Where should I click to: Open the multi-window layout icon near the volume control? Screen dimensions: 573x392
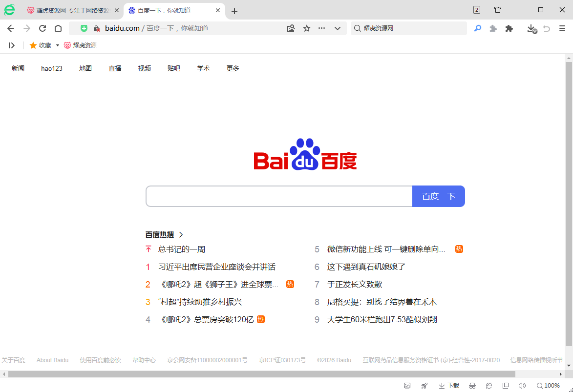click(505, 386)
